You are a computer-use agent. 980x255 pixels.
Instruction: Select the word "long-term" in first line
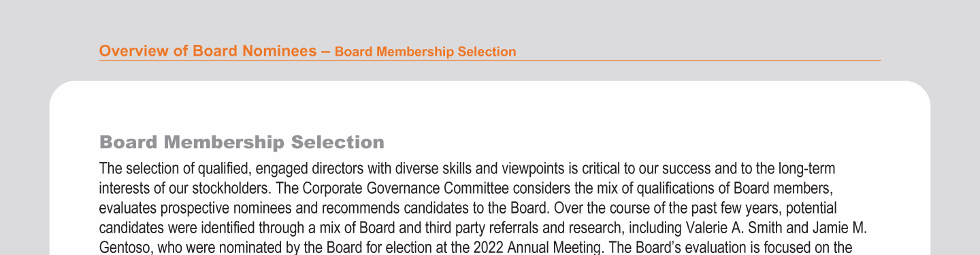pos(806,168)
